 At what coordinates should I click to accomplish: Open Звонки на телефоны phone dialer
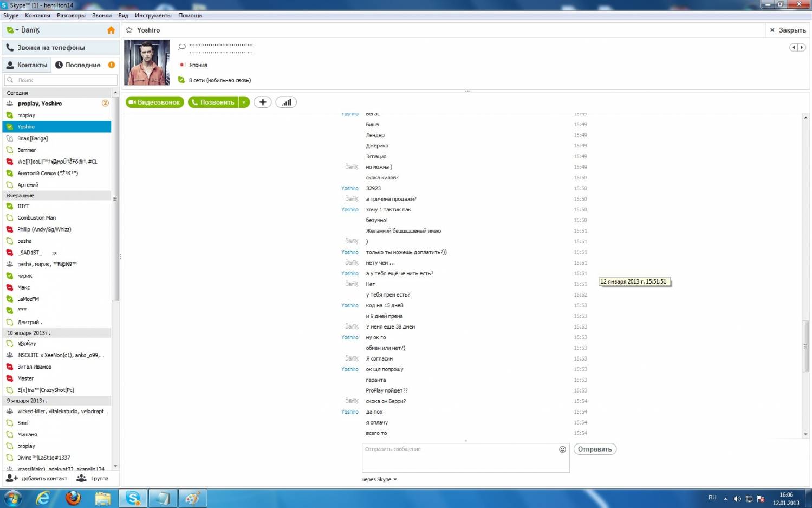point(50,48)
